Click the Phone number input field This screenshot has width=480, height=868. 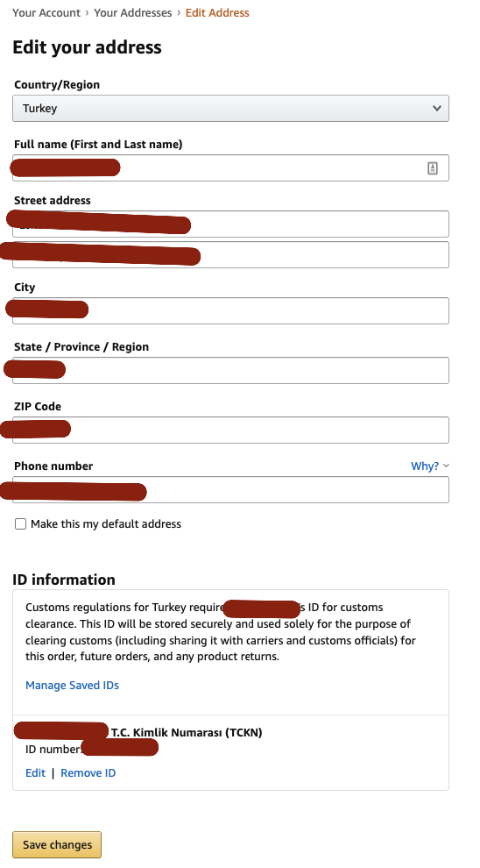(x=230, y=490)
